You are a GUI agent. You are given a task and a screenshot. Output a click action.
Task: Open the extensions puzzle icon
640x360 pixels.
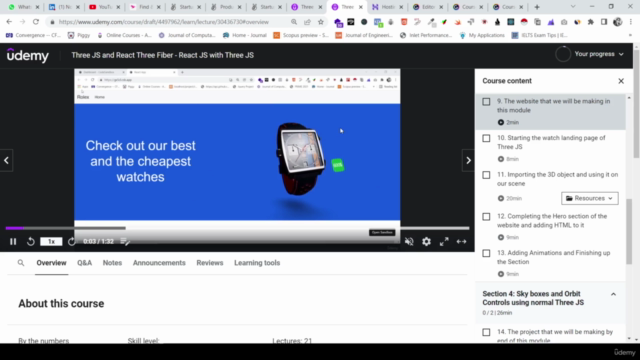click(x=591, y=22)
